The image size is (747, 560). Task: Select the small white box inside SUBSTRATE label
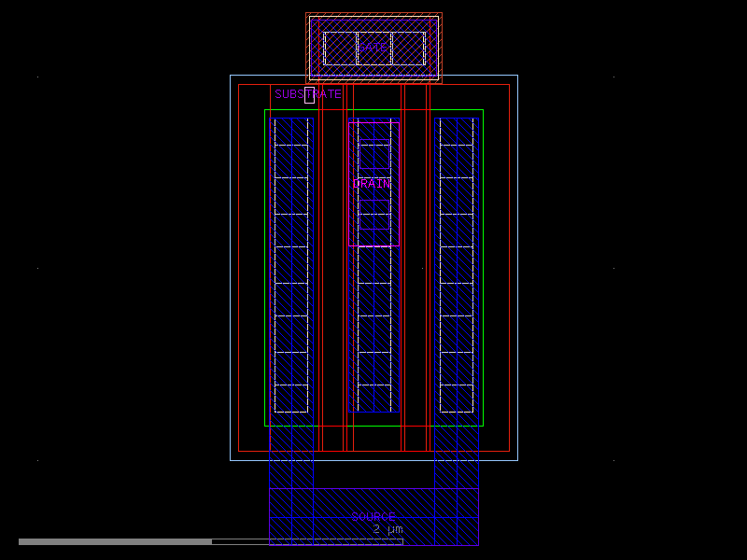coord(309,94)
